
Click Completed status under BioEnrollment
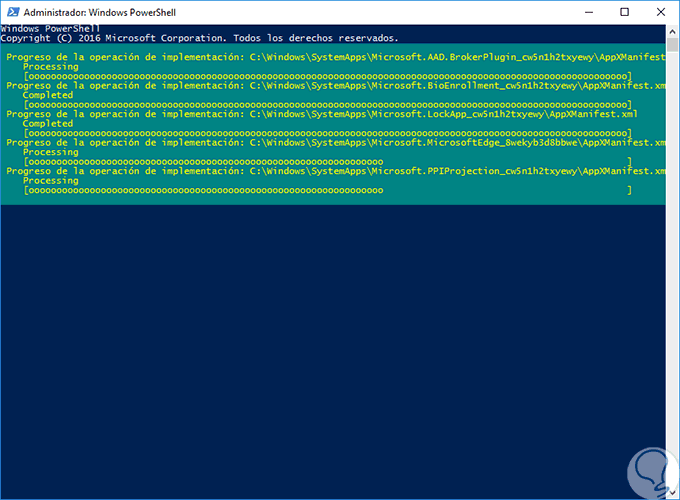pyautogui.click(x=48, y=95)
